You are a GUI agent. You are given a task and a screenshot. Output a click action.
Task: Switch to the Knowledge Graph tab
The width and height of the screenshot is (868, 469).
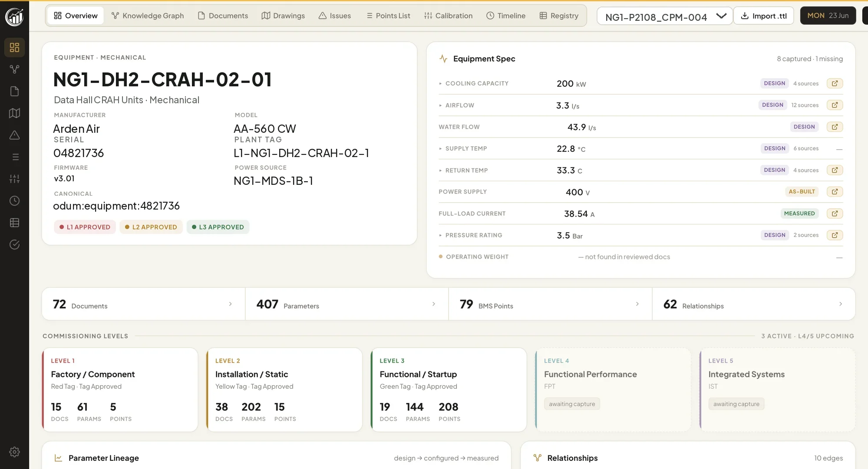(148, 16)
